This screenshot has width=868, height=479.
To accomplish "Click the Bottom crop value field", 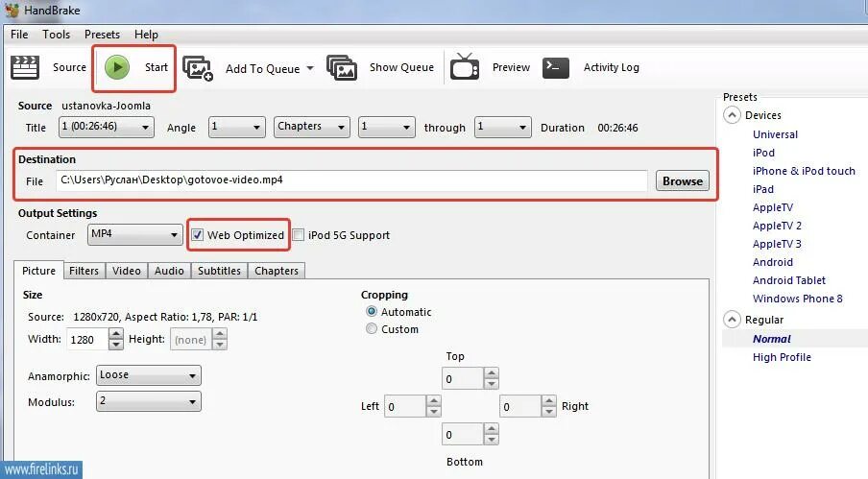I will pyautogui.click(x=463, y=434).
